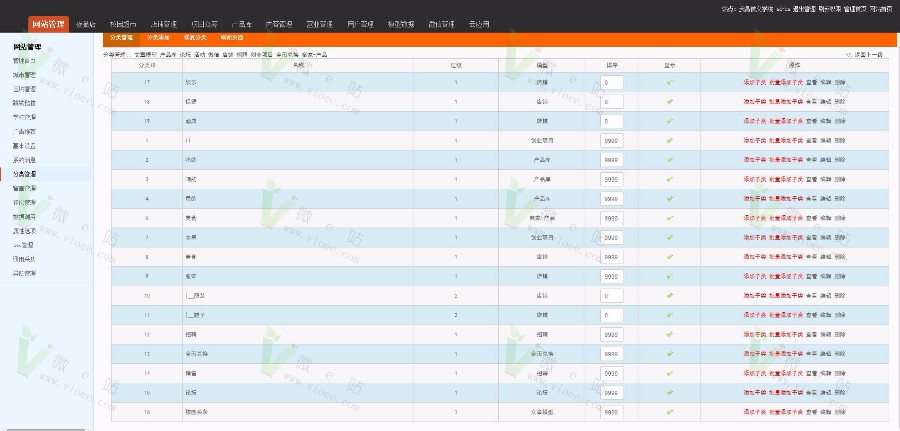900x431 pixels.
Task: Open the 云应用 top navigation menu
Action: pos(479,25)
